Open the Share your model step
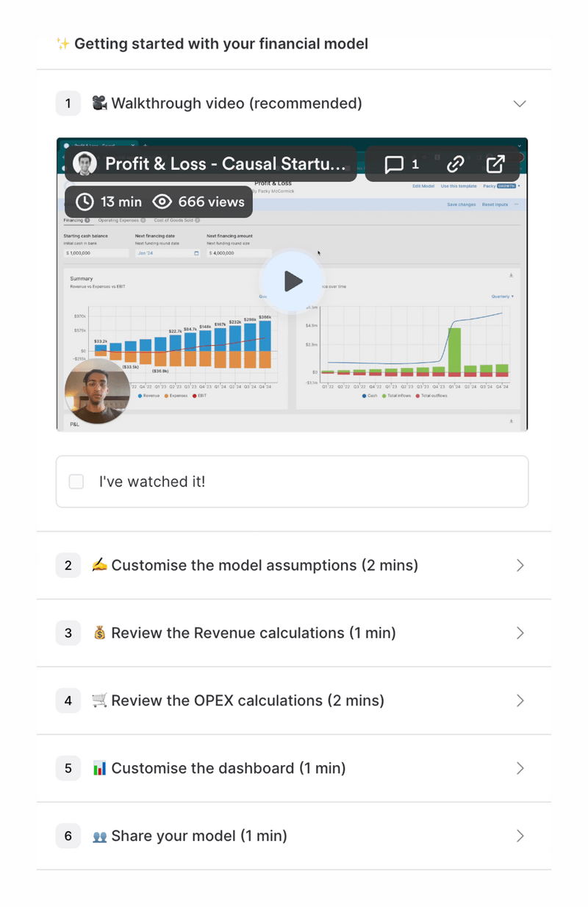The width and height of the screenshot is (588, 907). click(198, 836)
